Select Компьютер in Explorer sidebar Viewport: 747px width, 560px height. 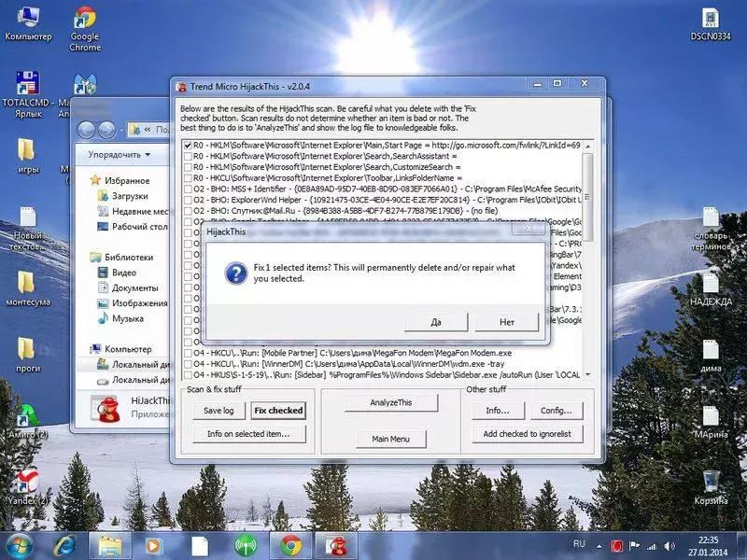coord(121,349)
